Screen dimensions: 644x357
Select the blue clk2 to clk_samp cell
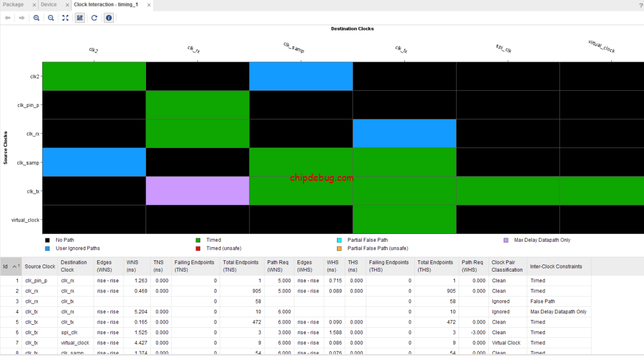[x=301, y=76]
